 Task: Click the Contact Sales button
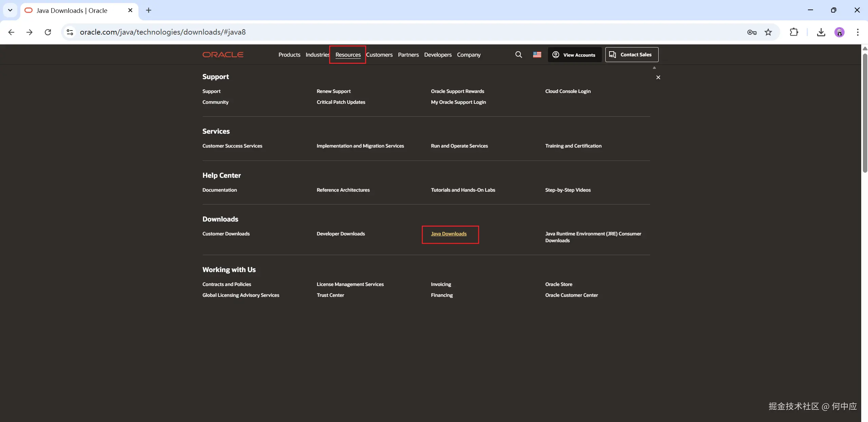coord(631,55)
